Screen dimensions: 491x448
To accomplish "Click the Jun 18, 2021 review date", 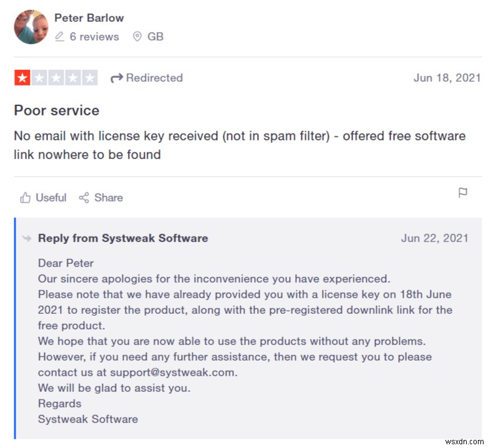I will click(447, 78).
